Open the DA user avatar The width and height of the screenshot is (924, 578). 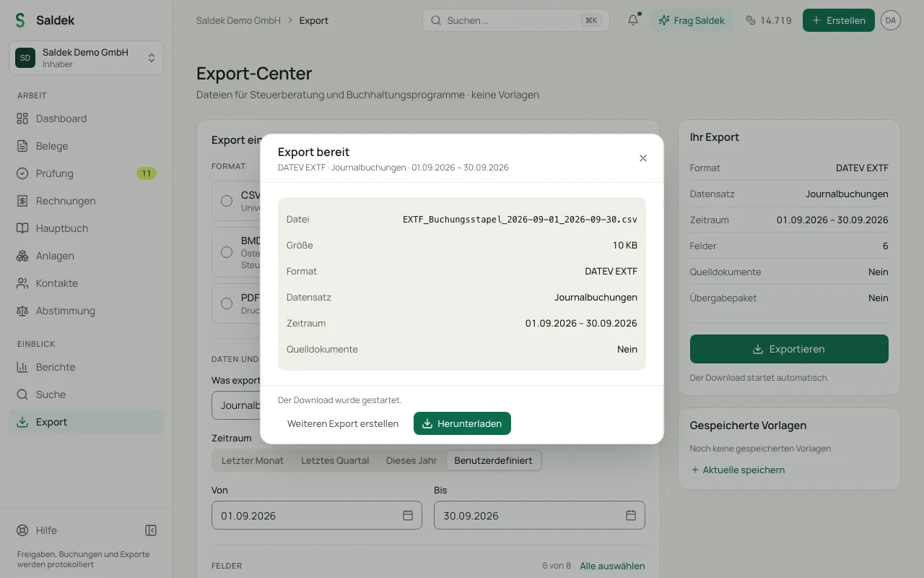[891, 20]
